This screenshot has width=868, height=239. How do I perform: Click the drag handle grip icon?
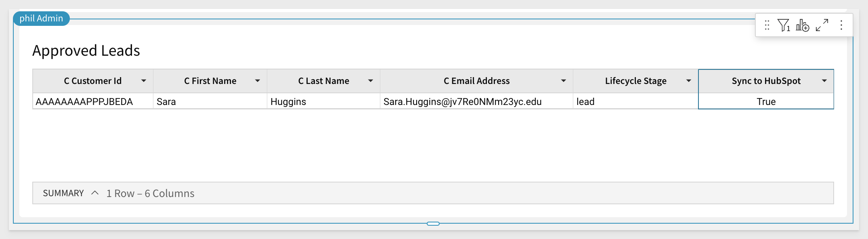click(x=767, y=25)
